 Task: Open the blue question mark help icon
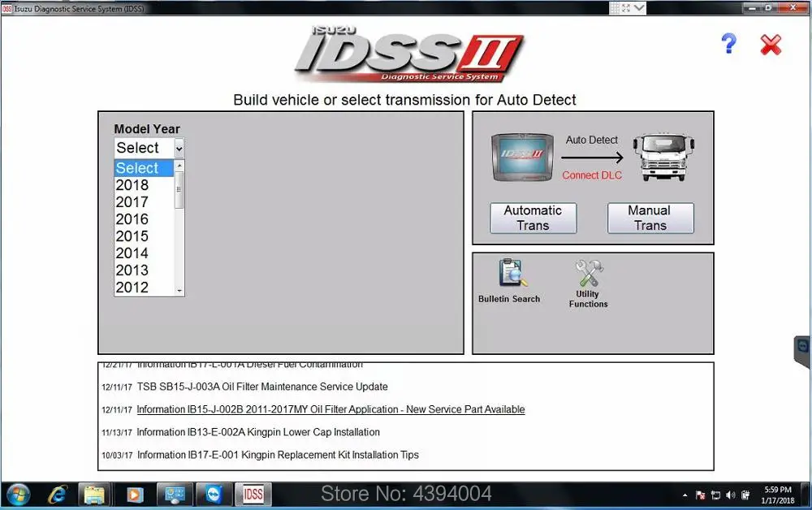pyautogui.click(x=729, y=44)
